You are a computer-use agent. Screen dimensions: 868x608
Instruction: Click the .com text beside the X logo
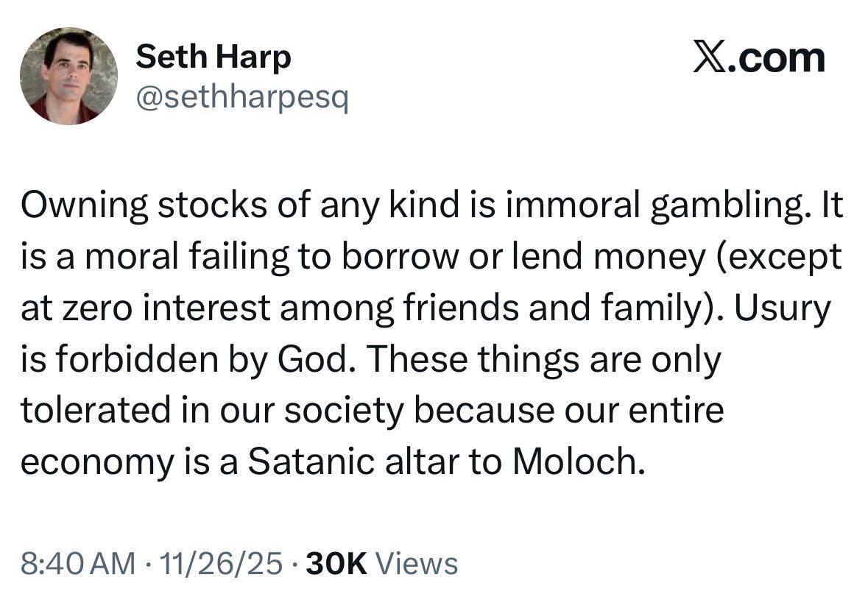click(777, 59)
